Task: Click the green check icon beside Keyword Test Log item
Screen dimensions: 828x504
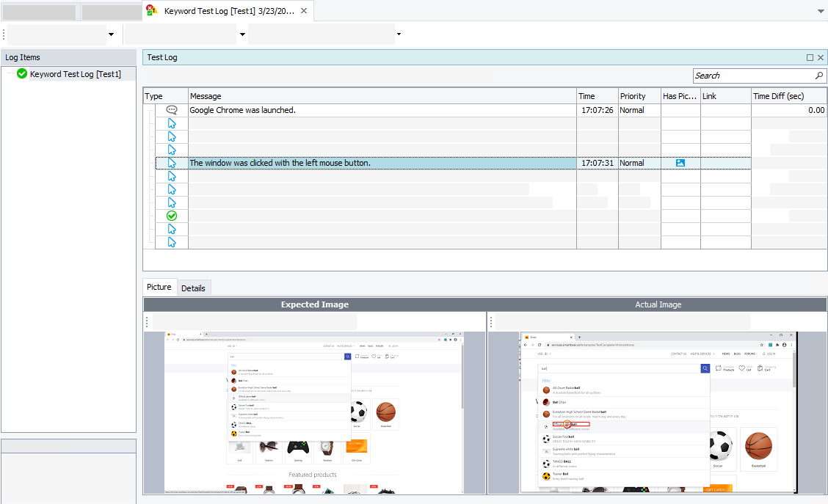Action: (x=21, y=73)
